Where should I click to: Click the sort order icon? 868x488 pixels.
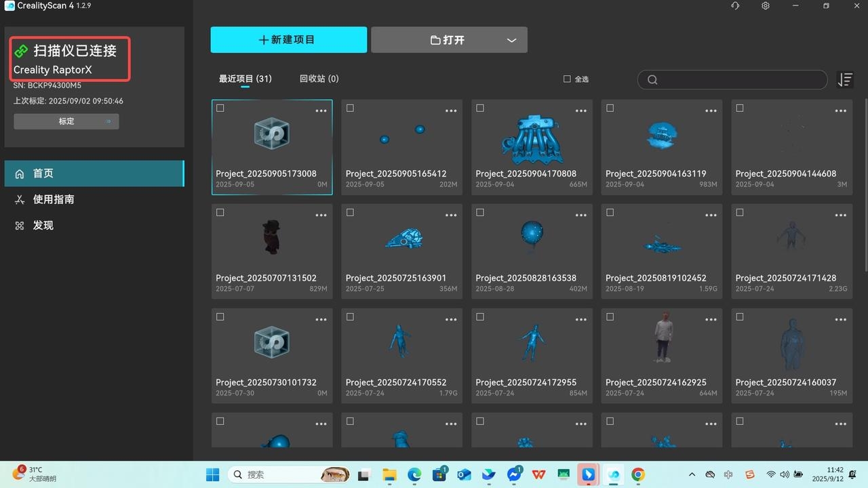pos(845,80)
